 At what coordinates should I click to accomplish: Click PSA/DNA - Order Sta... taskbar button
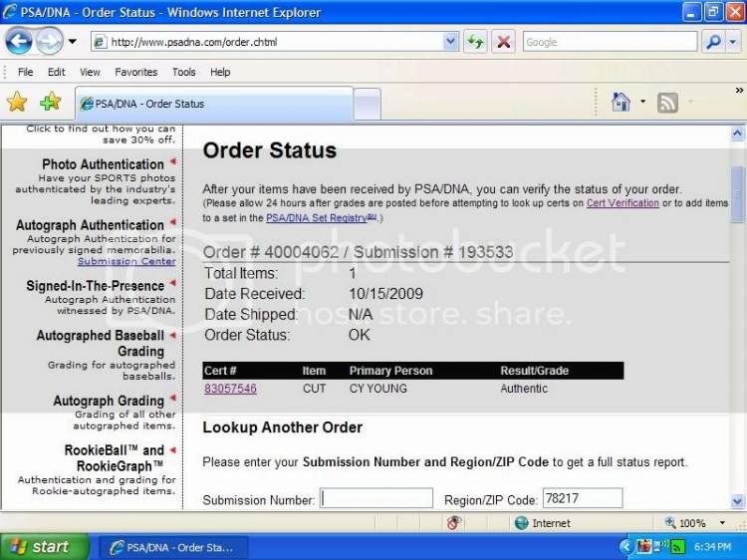coord(173,547)
